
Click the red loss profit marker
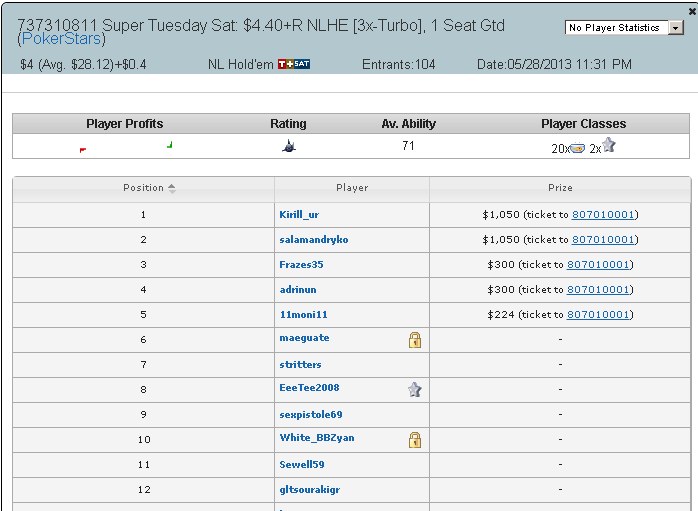[82, 150]
